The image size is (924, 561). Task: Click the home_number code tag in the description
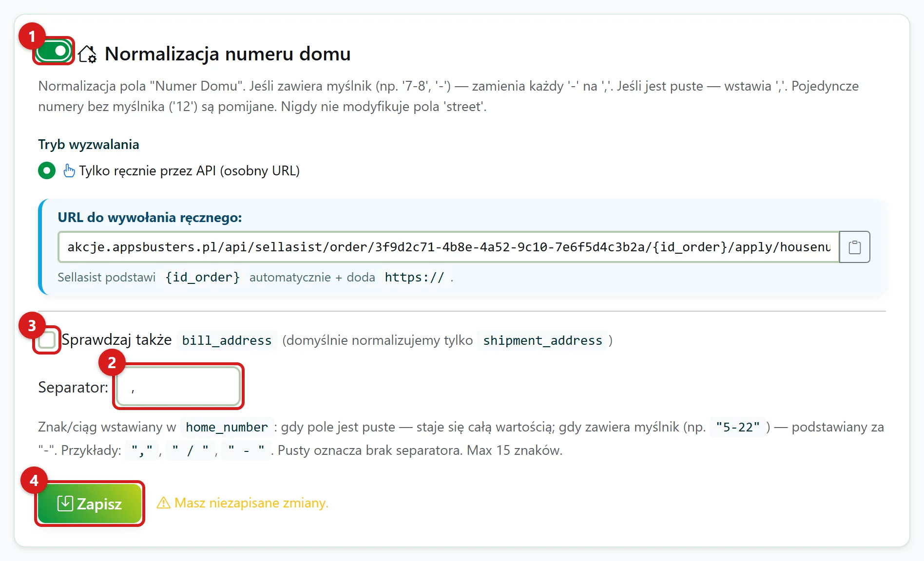point(227,427)
